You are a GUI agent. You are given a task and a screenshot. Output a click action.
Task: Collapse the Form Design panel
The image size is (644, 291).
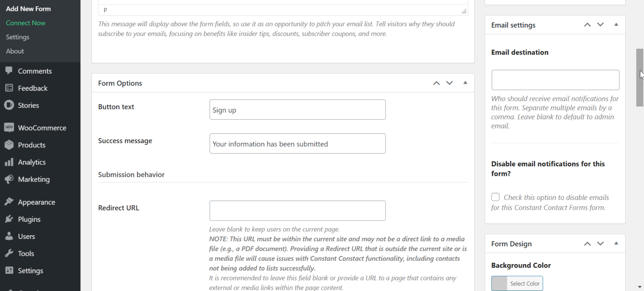click(616, 244)
